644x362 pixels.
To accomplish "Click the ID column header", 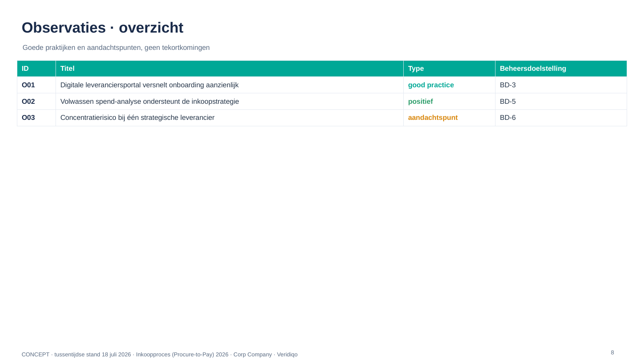I will (36, 69).
